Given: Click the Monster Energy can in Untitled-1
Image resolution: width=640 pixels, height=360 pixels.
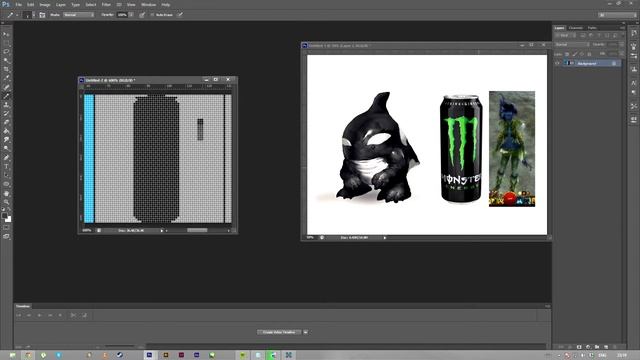Looking at the screenshot, I should [x=461, y=149].
